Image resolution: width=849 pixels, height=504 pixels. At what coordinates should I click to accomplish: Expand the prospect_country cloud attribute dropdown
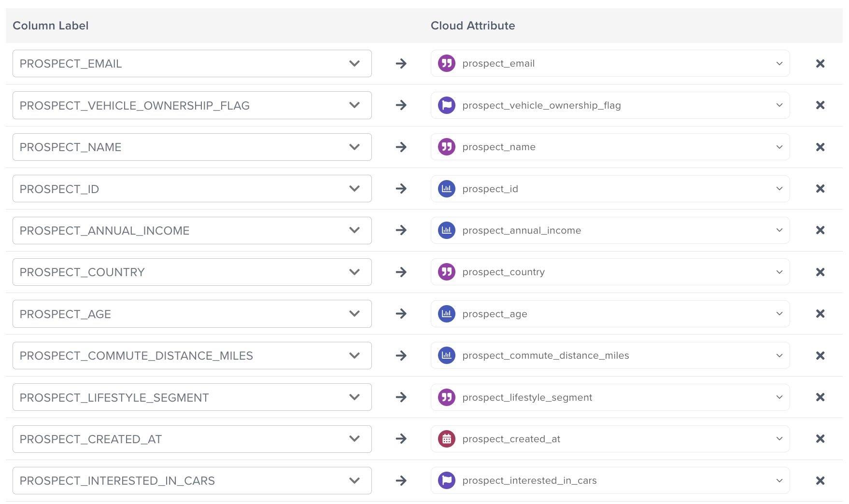tap(610, 272)
